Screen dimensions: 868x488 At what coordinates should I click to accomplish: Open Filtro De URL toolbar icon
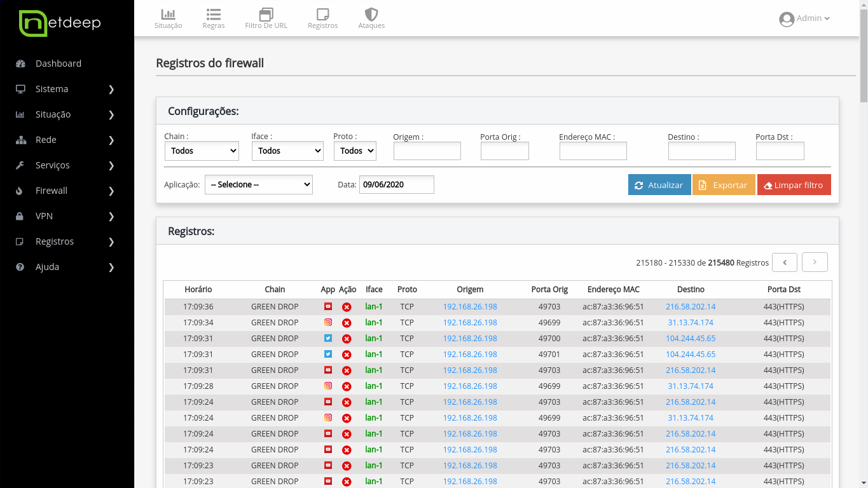coord(266,15)
